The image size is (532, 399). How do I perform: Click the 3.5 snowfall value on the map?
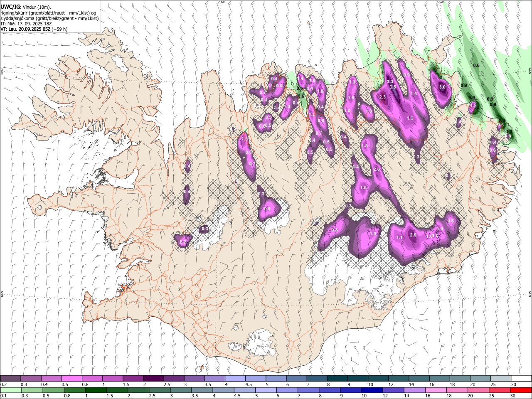pyautogui.click(x=392, y=87)
